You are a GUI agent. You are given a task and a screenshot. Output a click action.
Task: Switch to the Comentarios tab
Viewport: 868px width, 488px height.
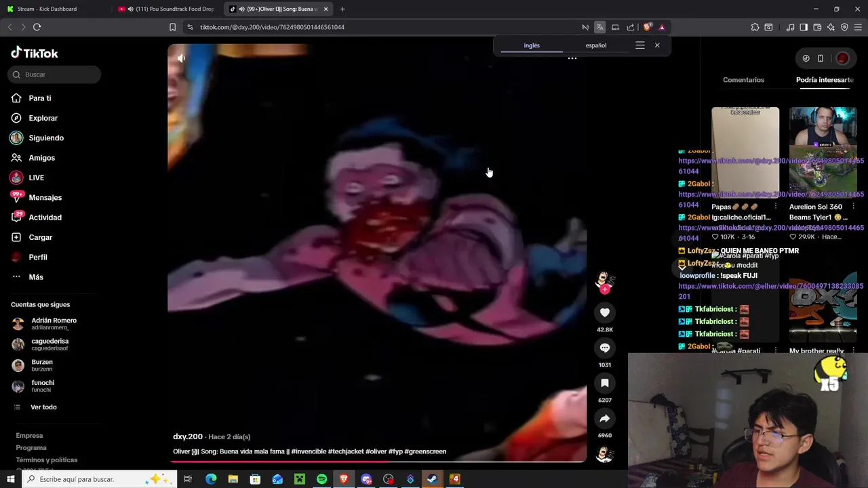tap(743, 80)
